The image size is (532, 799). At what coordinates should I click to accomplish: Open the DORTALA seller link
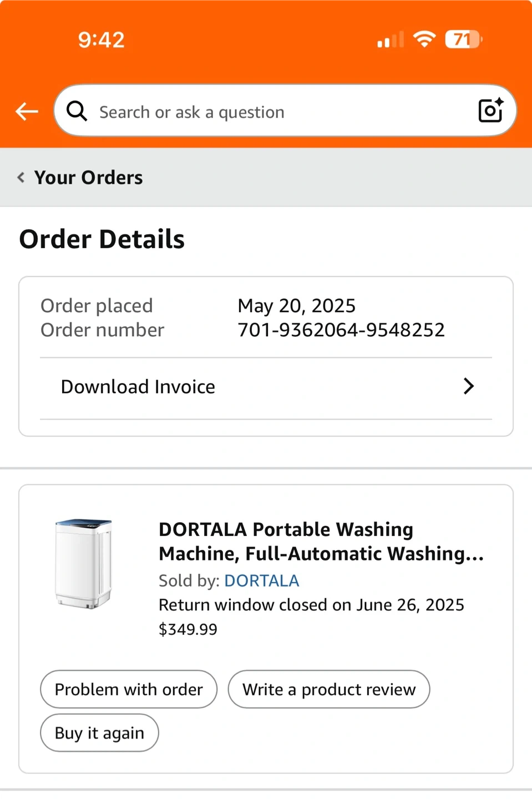(x=261, y=580)
